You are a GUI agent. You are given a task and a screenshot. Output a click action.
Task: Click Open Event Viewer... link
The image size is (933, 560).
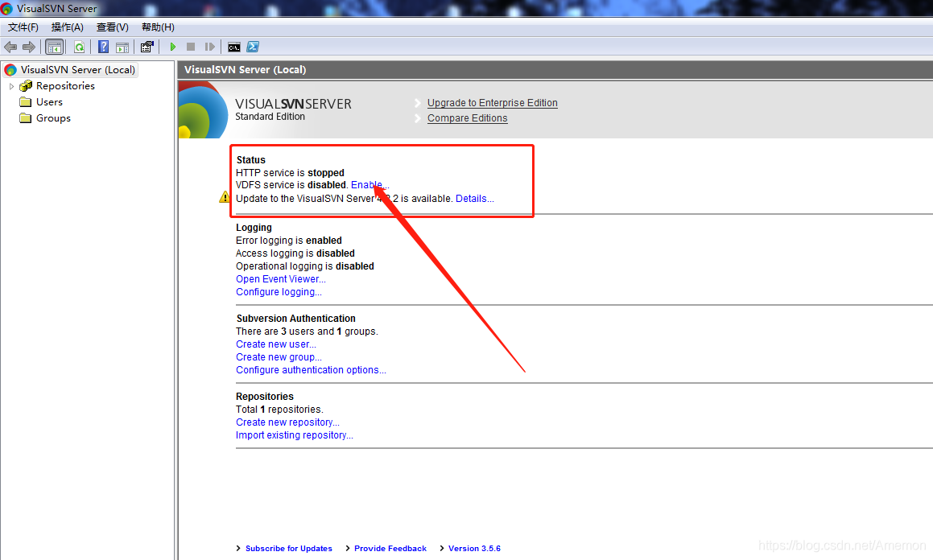[280, 279]
